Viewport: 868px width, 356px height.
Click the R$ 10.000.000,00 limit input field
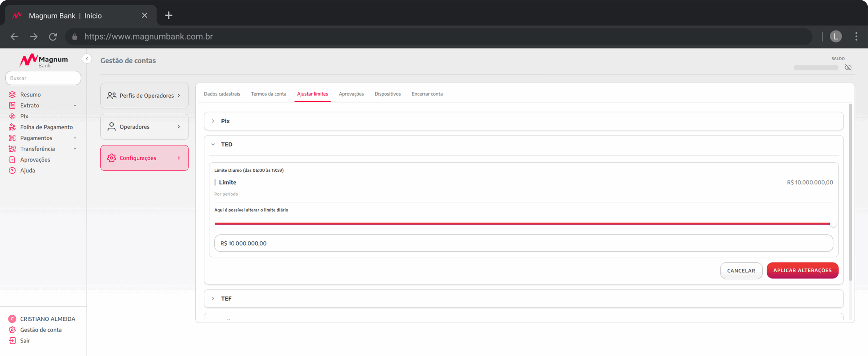click(523, 243)
